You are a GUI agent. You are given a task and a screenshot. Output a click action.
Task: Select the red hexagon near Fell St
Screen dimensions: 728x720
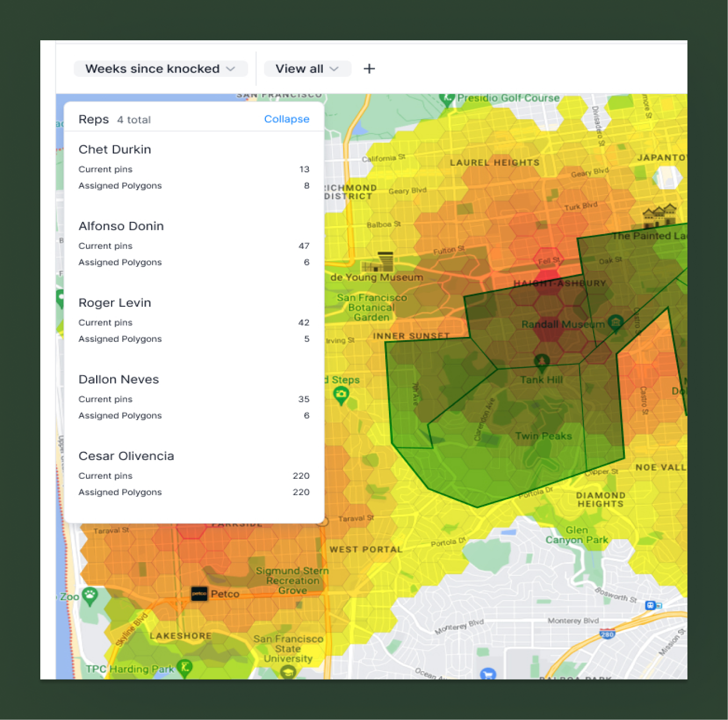click(x=547, y=260)
